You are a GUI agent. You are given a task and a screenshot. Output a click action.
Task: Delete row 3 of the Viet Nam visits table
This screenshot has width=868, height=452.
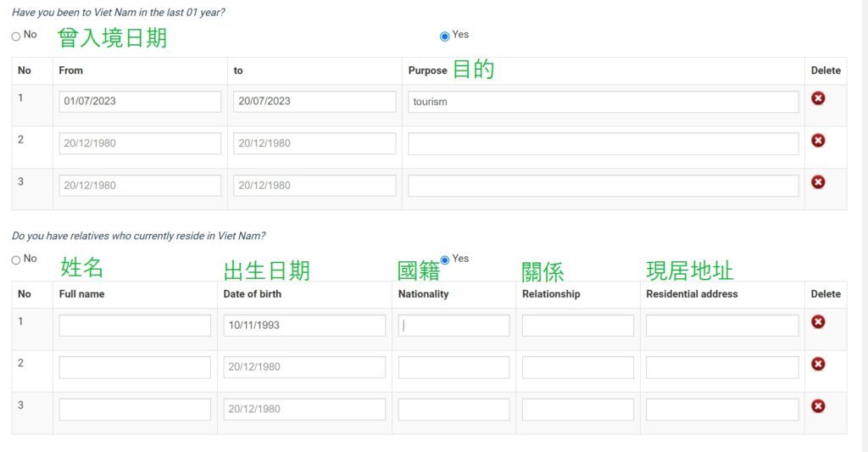(818, 182)
